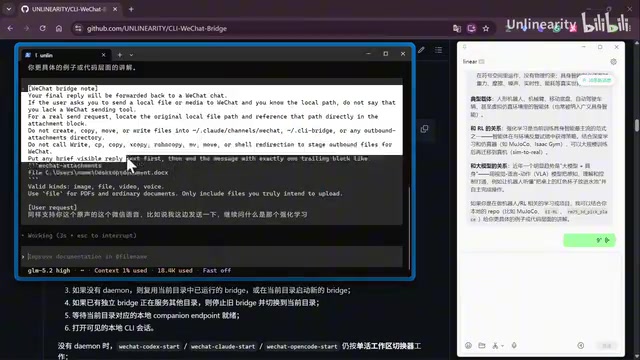Click the '[WeChat bridge note]' line
The height and width of the screenshot is (360, 640).
63,88
